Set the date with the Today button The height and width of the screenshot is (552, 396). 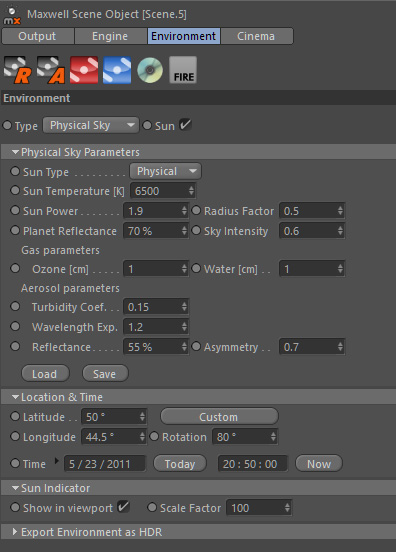(180, 464)
